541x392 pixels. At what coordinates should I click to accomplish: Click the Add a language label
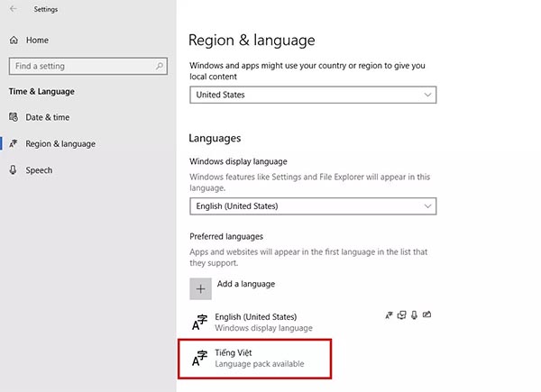click(x=246, y=284)
